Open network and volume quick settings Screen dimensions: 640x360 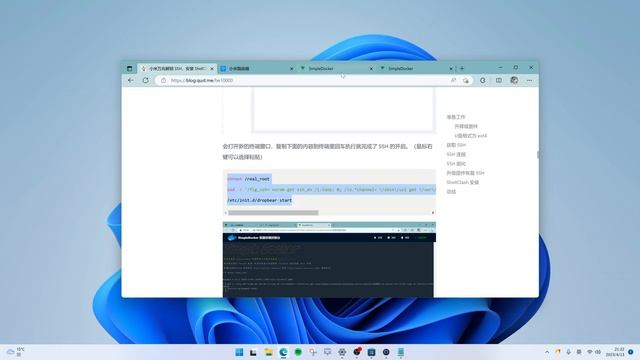[x=594, y=352]
